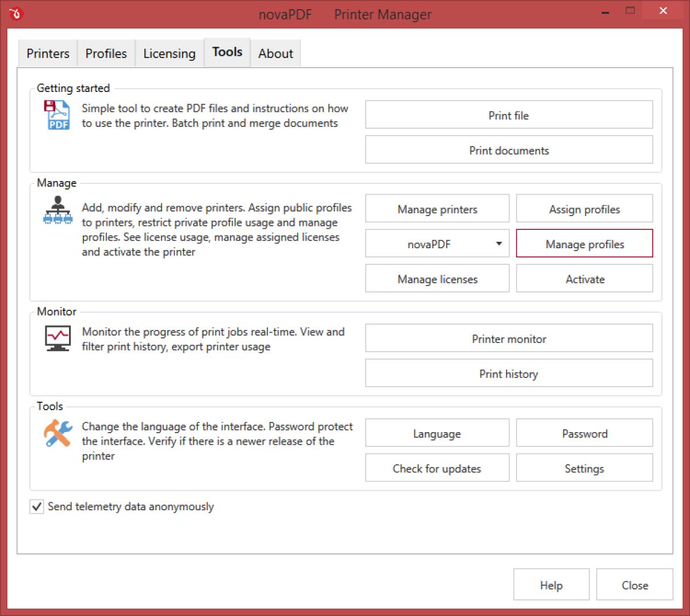The image size is (690, 616).
Task: Click the wrench and screwdriver Tools icon
Action: click(x=57, y=434)
